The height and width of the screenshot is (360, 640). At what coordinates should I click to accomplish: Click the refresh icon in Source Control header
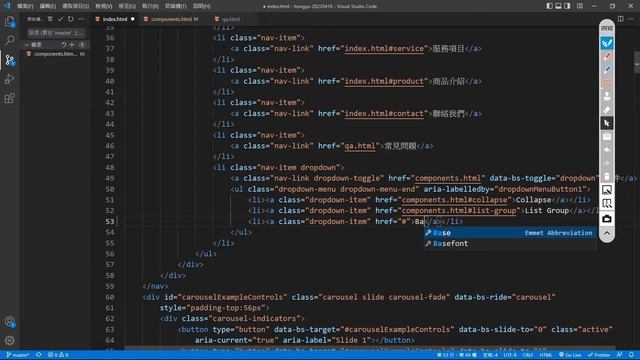click(71, 19)
